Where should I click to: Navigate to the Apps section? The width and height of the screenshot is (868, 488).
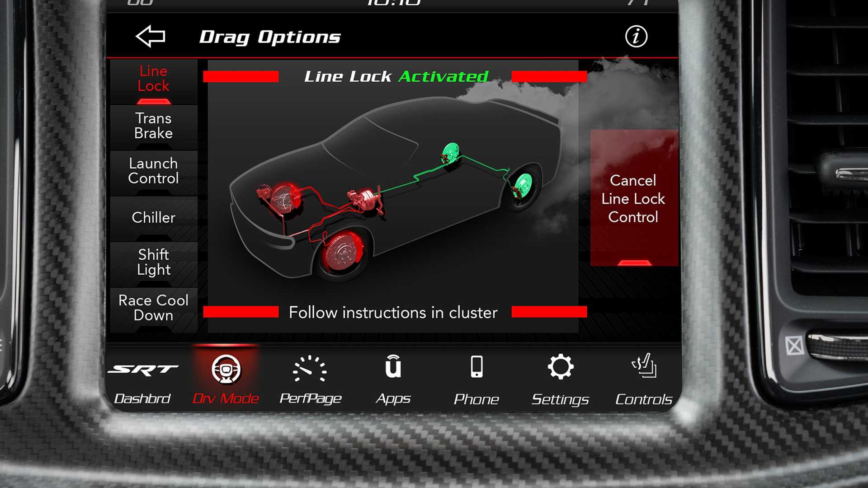pos(393,379)
